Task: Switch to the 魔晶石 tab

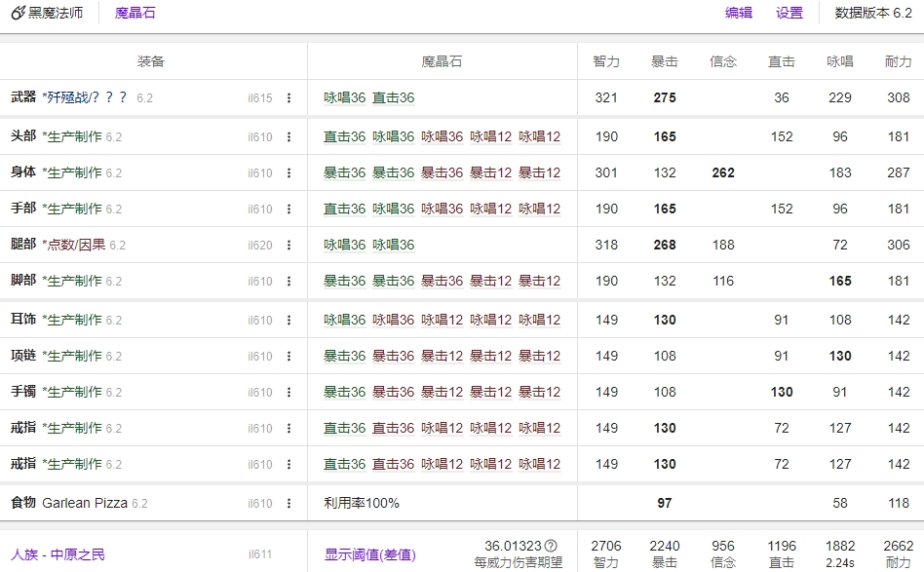Action: (x=135, y=14)
